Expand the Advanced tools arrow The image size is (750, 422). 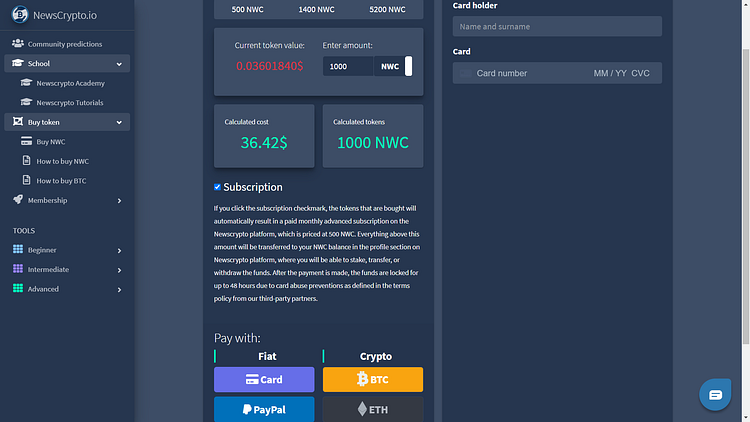[x=120, y=289]
